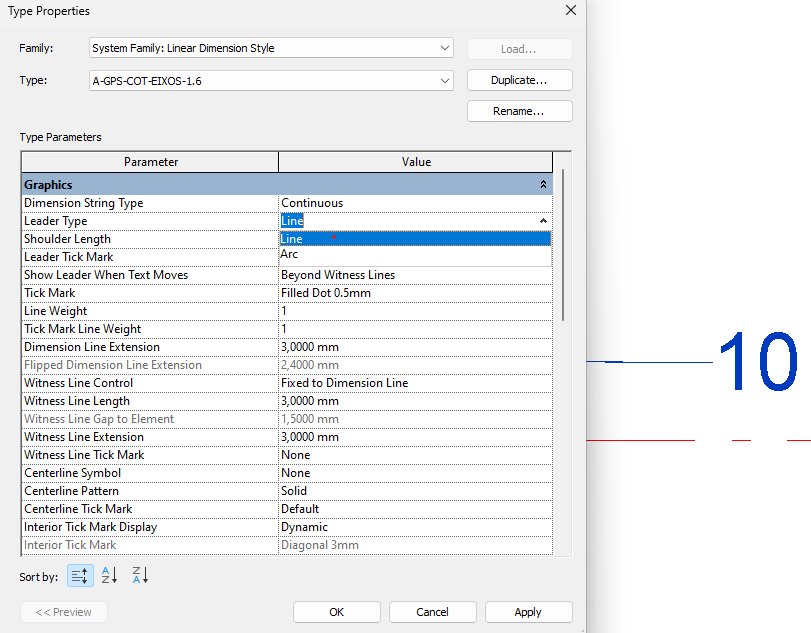
Task: Open the Family dropdown list
Action: click(444, 48)
